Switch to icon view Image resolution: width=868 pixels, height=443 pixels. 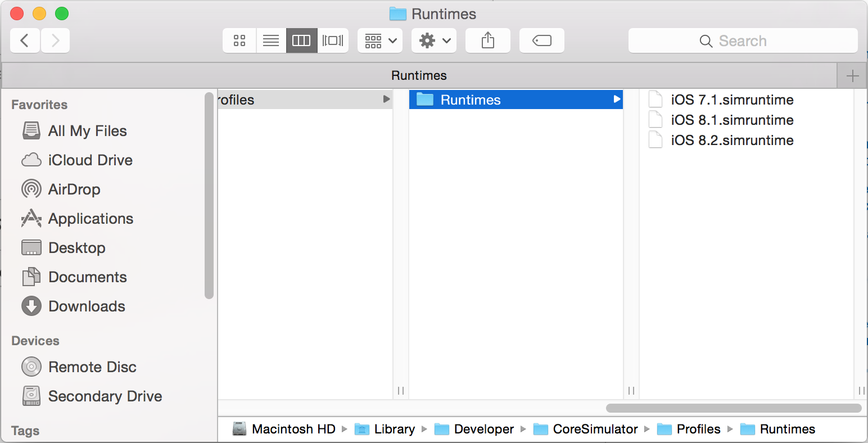click(239, 40)
